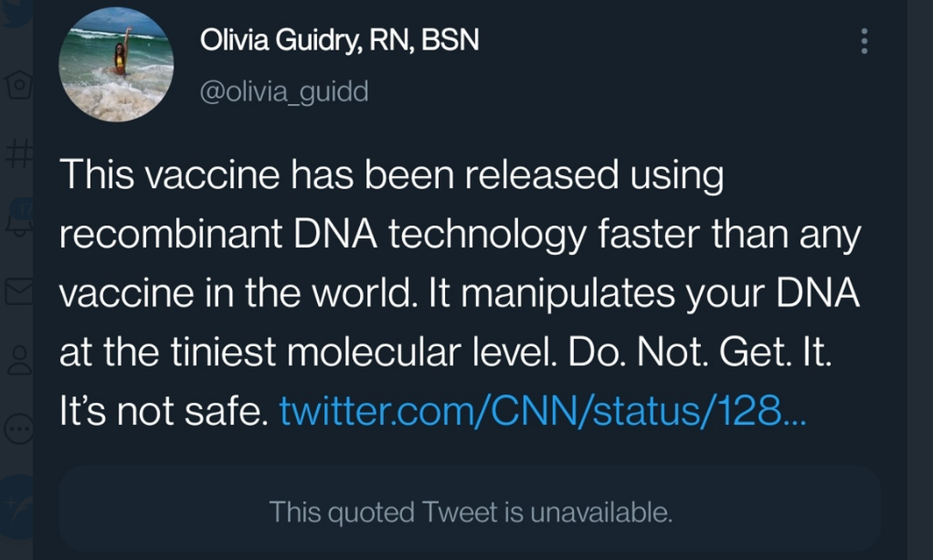Open Profile via the person icon
Viewport: 933px width, 560px height.
click(x=19, y=361)
